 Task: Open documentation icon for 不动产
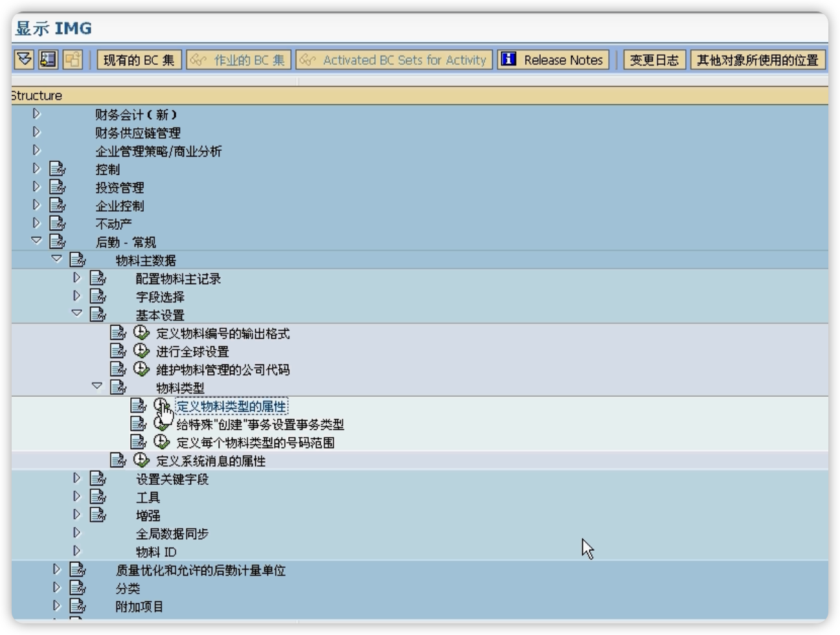point(58,223)
